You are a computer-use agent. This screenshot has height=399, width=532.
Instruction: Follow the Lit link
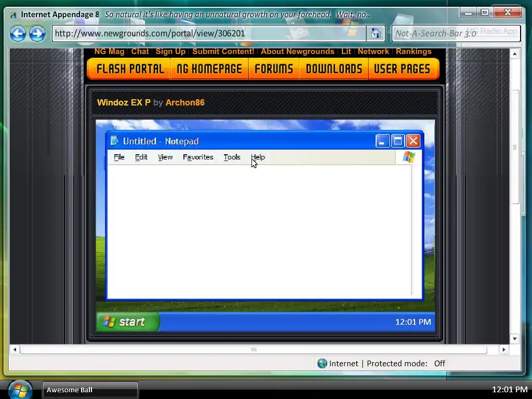(346, 51)
